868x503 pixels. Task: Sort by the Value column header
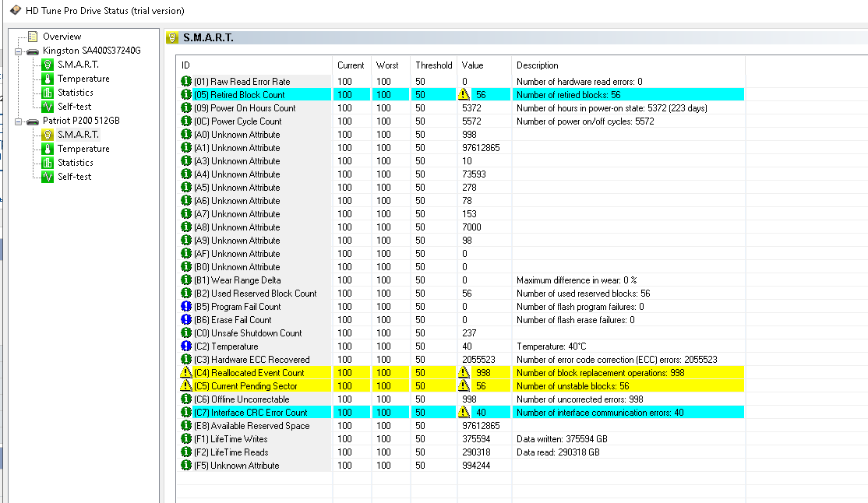pyautogui.click(x=484, y=65)
